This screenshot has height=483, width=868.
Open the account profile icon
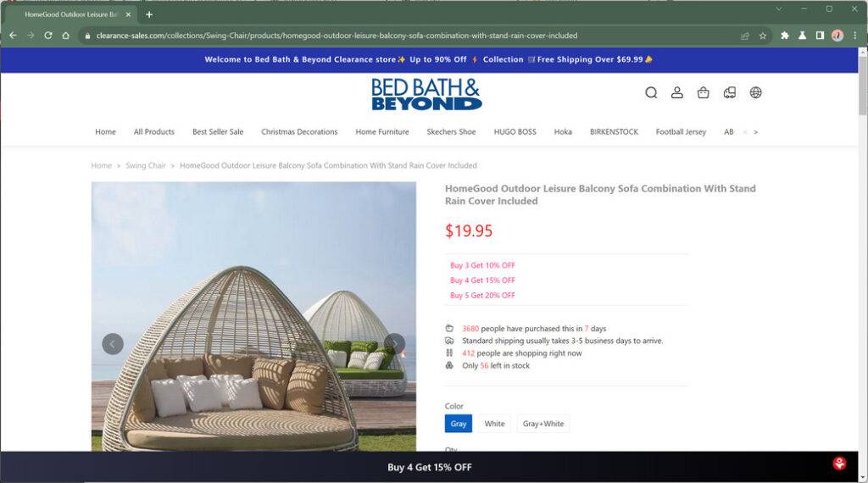(677, 92)
